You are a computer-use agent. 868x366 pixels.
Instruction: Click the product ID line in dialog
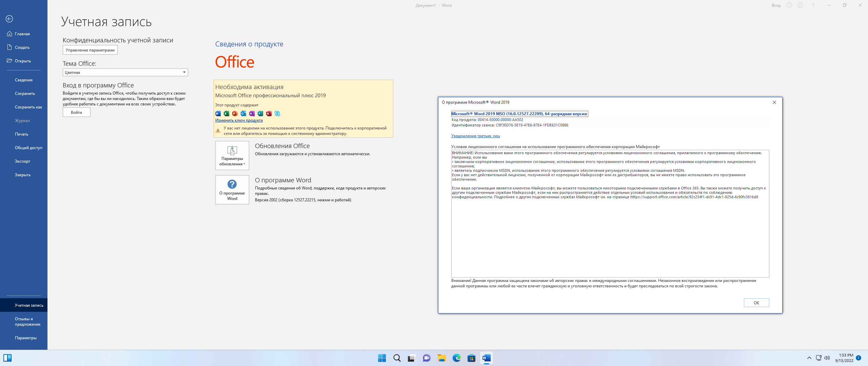(x=487, y=120)
